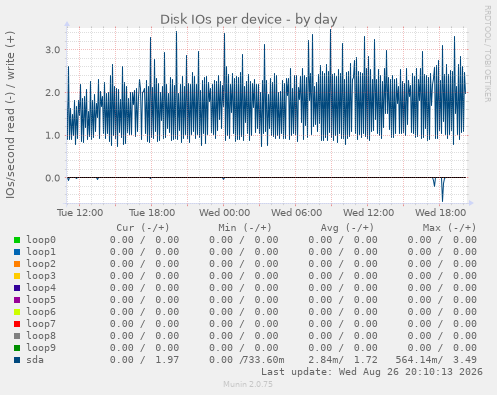
Task: Click the y-axis title IOs/second read/write
Action: point(10,115)
